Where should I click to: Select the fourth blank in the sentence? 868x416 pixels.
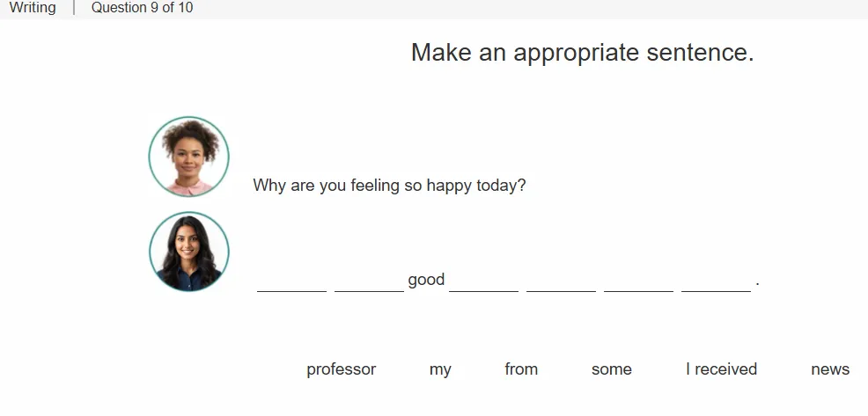click(x=562, y=282)
